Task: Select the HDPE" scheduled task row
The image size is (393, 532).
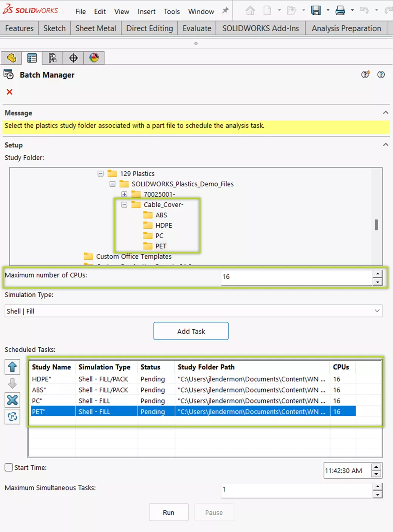Action: (193, 379)
